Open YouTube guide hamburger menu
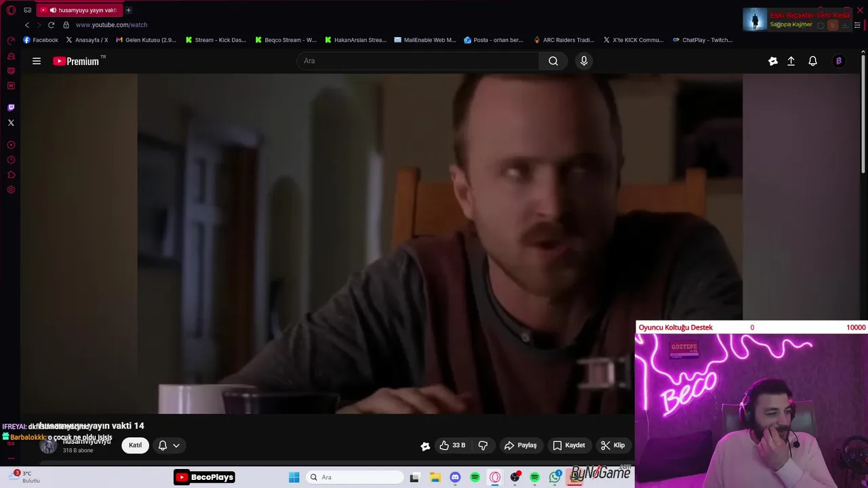Screen dimensions: 868x488 (37, 61)
